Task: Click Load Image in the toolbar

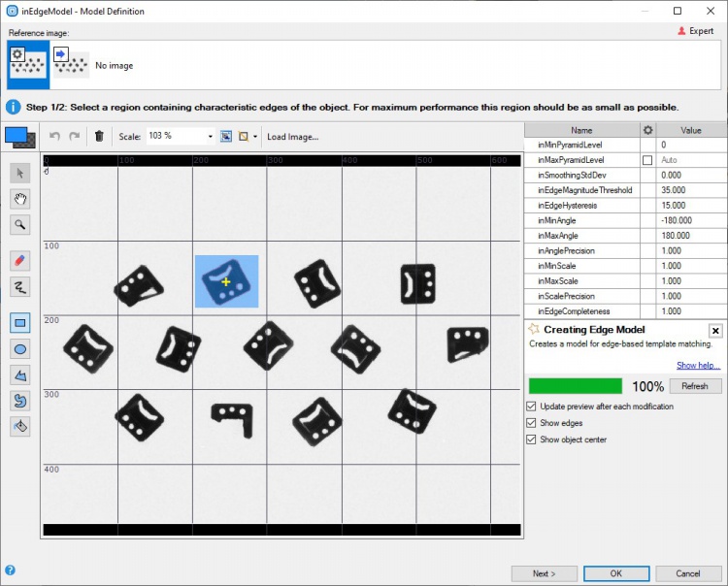Action: [x=292, y=137]
